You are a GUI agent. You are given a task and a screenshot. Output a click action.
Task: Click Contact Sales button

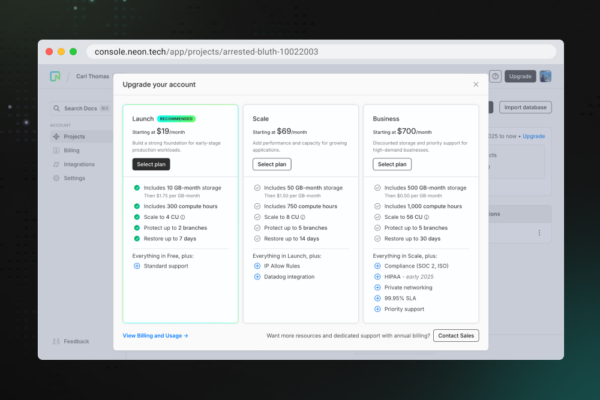456,336
